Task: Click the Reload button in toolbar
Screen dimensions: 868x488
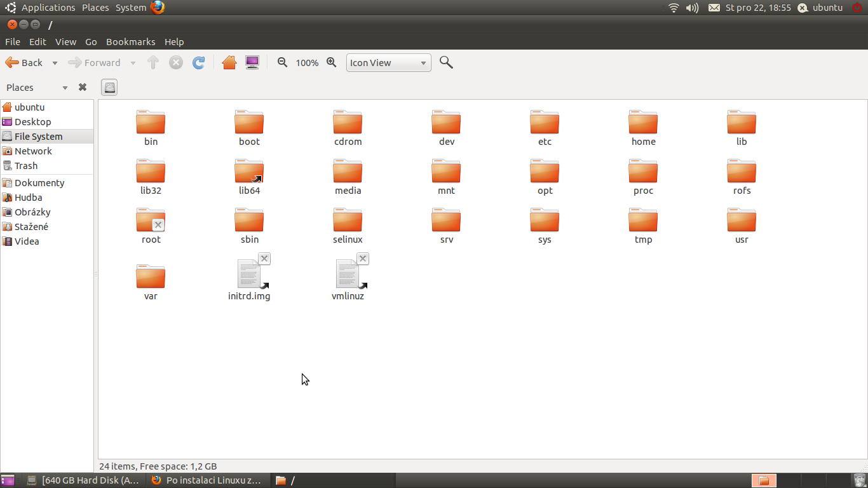Action: coord(199,62)
